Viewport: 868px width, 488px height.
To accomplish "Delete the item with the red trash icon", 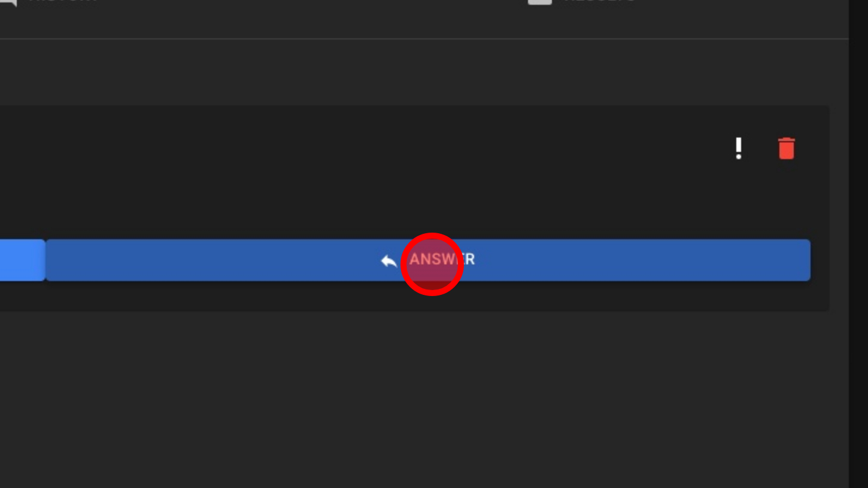I will [x=787, y=148].
